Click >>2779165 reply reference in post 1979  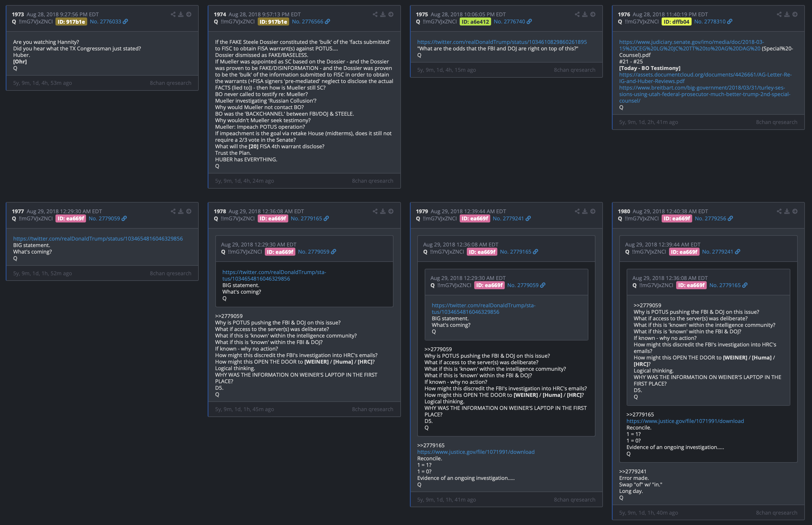coord(431,446)
